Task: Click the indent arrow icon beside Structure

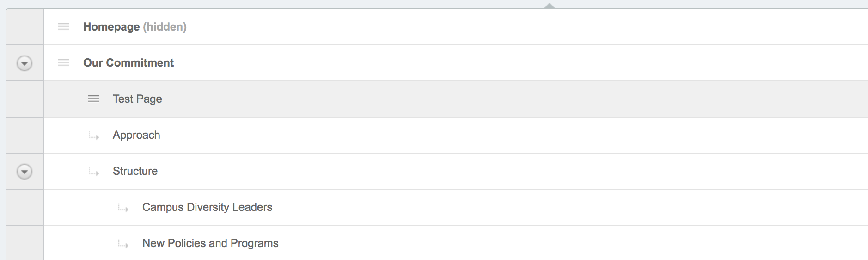Action: coord(94,172)
